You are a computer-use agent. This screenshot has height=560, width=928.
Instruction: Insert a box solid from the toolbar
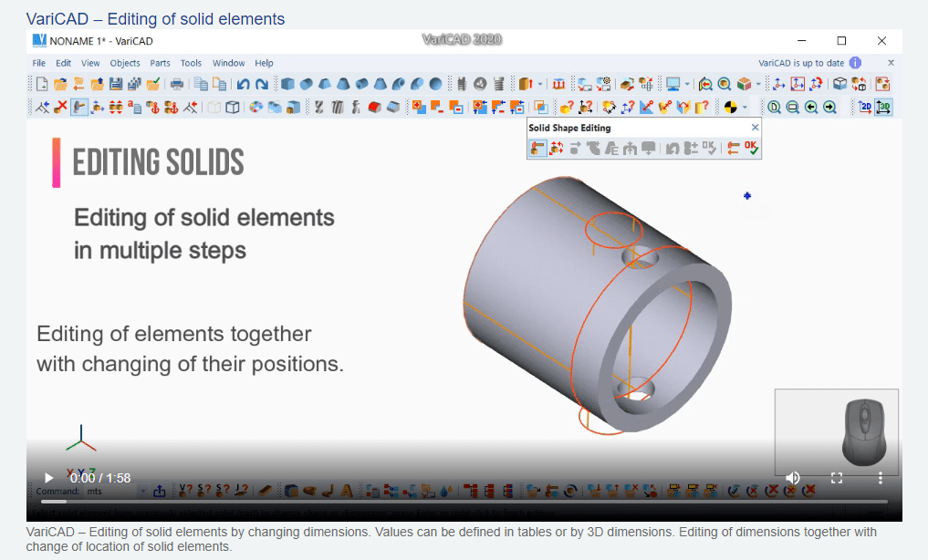coord(287,84)
